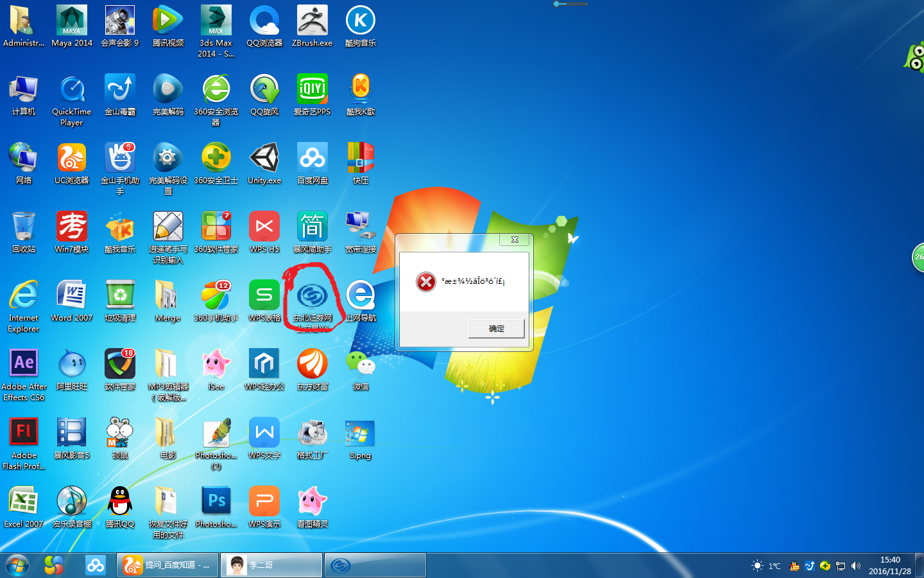Click the Windows Start orb
The height and width of the screenshot is (578, 924).
(x=17, y=565)
